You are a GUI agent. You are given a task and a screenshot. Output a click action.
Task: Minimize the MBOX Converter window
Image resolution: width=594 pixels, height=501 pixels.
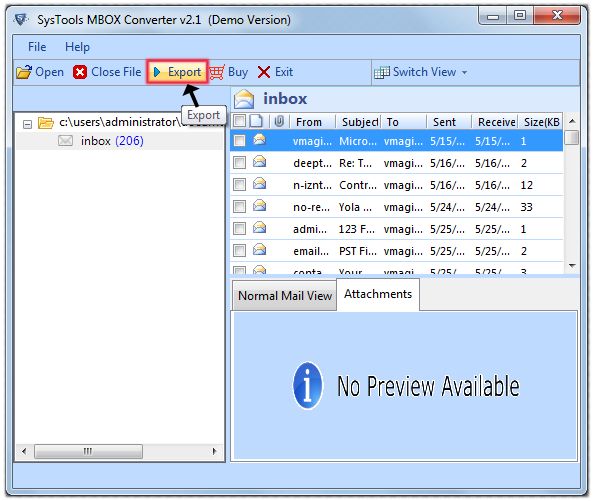pyautogui.click(x=493, y=16)
